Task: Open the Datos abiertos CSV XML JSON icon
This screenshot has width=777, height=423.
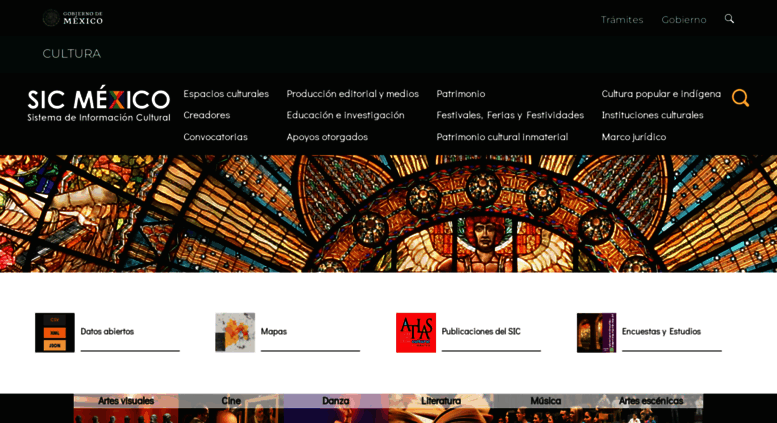Action: coord(55,332)
